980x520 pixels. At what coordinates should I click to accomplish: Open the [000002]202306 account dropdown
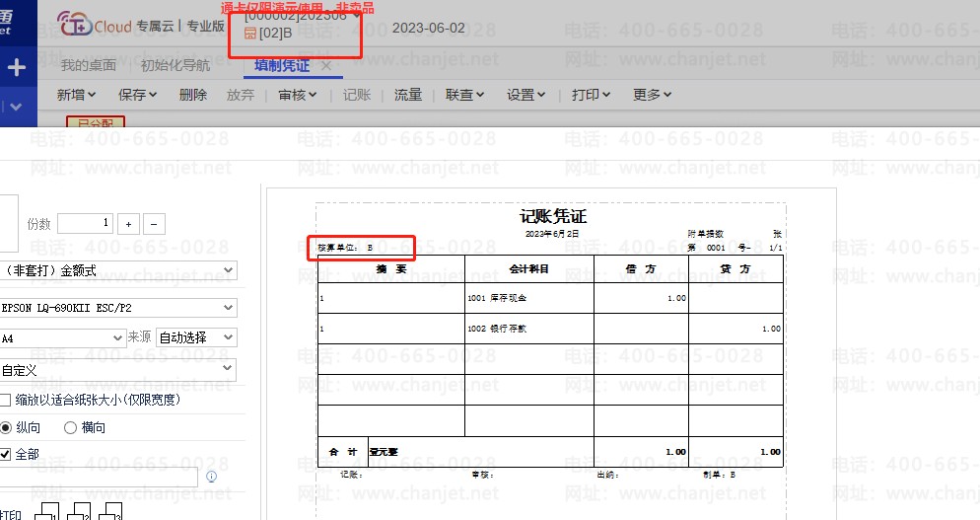pyautogui.click(x=302, y=16)
